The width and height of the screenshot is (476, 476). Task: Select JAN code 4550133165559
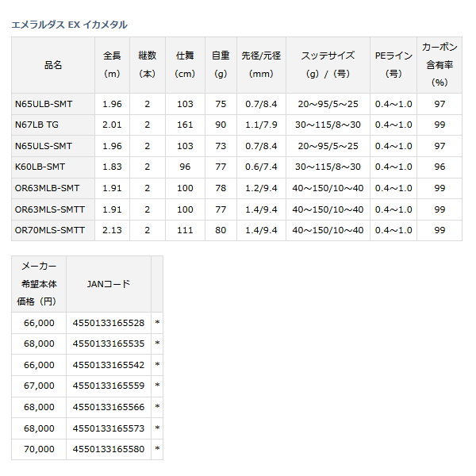coord(109,386)
